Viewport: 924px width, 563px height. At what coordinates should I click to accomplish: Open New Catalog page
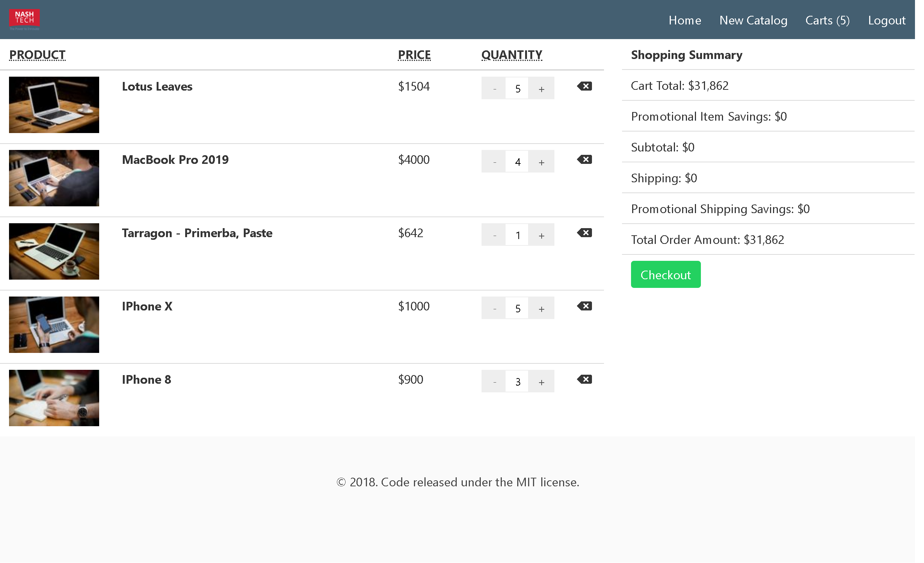(x=753, y=20)
